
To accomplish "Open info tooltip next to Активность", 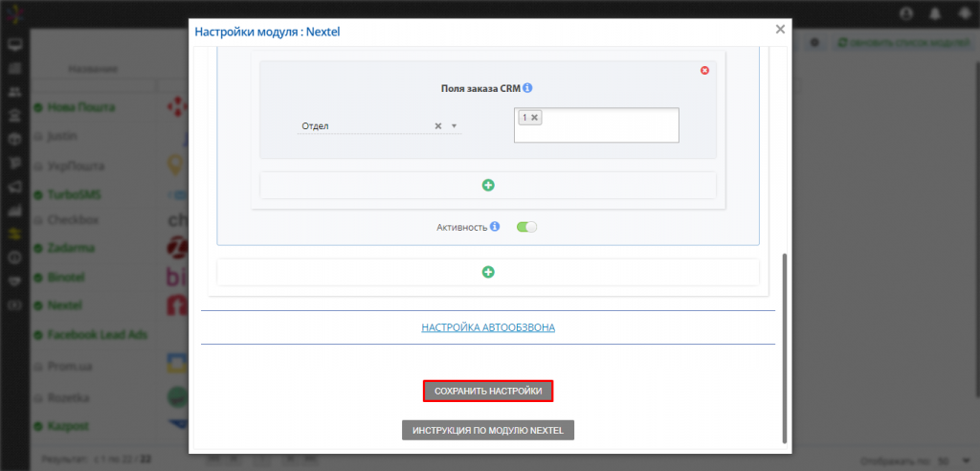I will click(495, 227).
